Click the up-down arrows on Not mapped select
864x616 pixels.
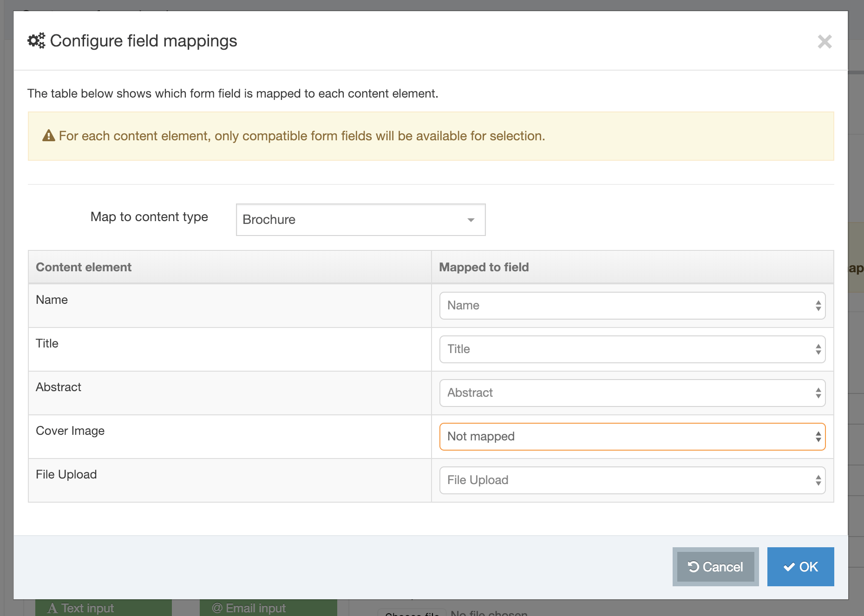(x=818, y=437)
